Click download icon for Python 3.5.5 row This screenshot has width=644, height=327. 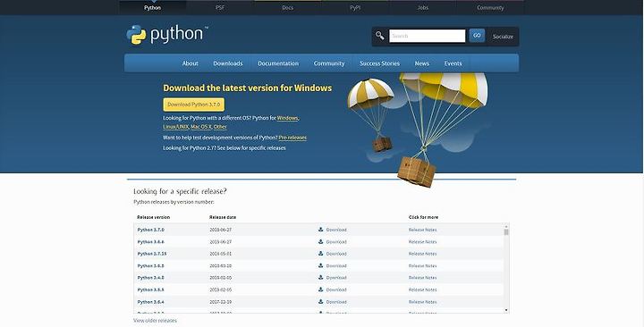click(x=321, y=289)
